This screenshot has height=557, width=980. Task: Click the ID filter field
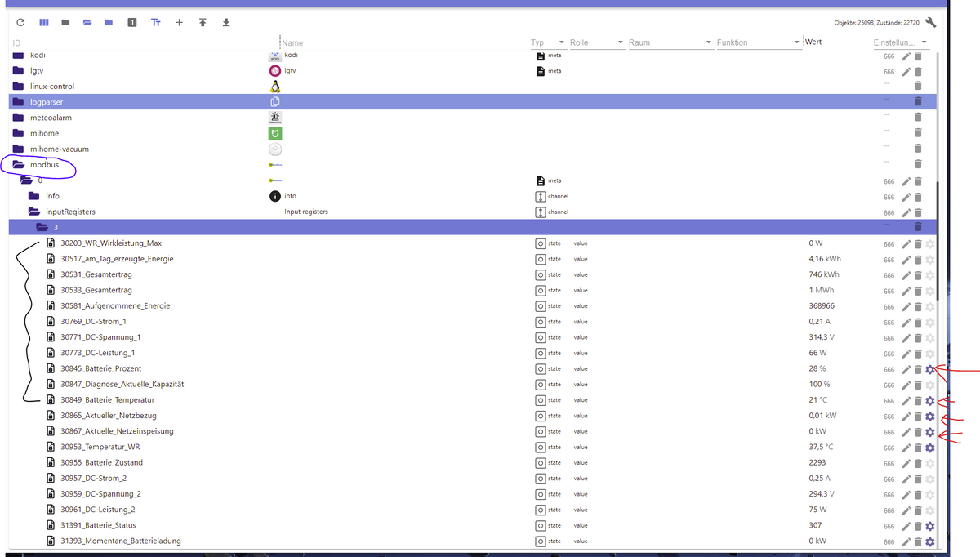pos(145,42)
